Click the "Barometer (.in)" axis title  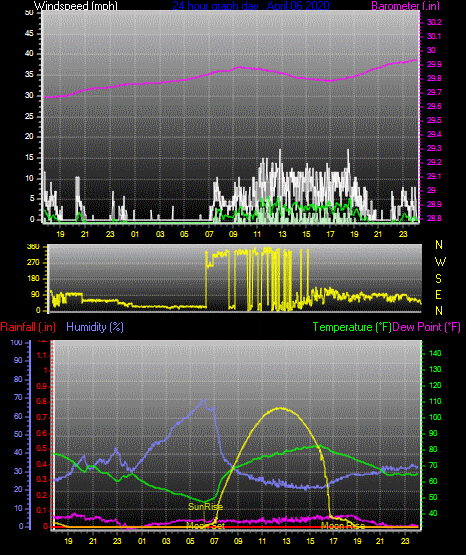pyautogui.click(x=405, y=6)
